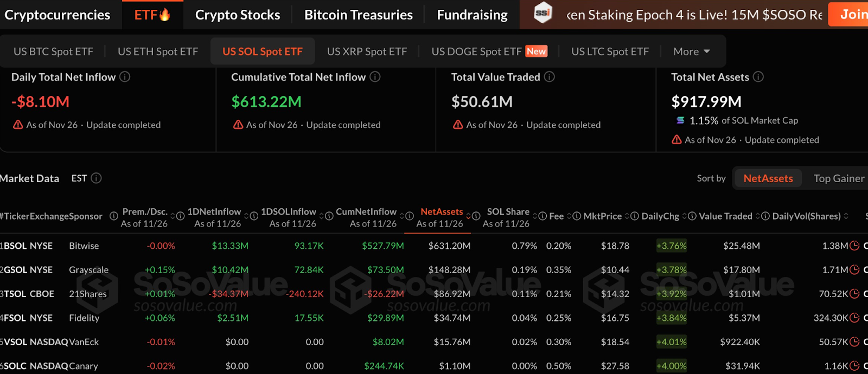Click warning icon under the $613.22M figure
868x374 pixels.
pyautogui.click(x=238, y=125)
